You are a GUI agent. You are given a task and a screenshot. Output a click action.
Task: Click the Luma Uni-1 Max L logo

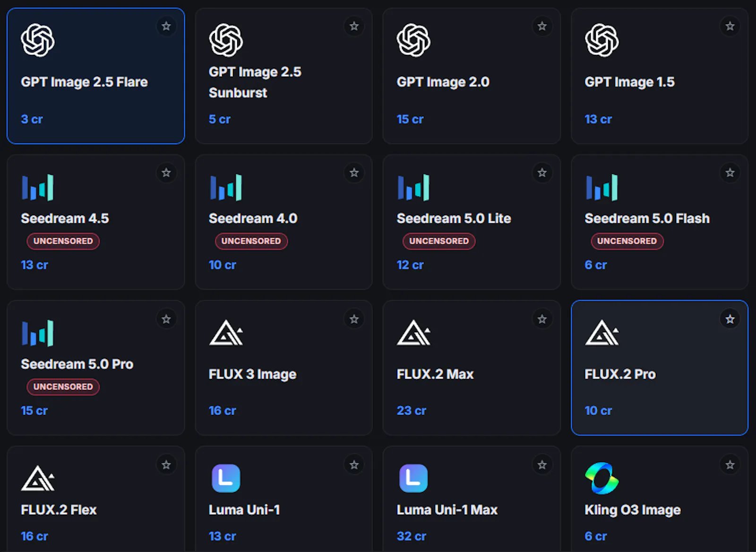[x=413, y=478]
